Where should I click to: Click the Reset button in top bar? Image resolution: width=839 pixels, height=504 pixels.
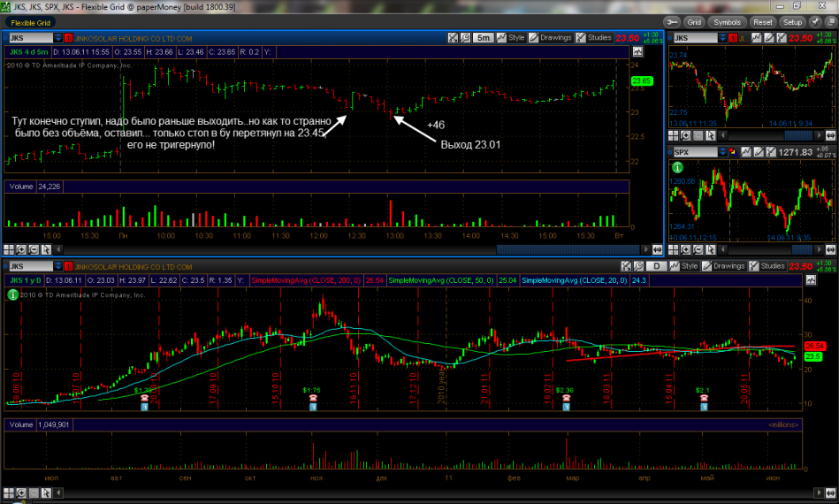pos(762,22)
